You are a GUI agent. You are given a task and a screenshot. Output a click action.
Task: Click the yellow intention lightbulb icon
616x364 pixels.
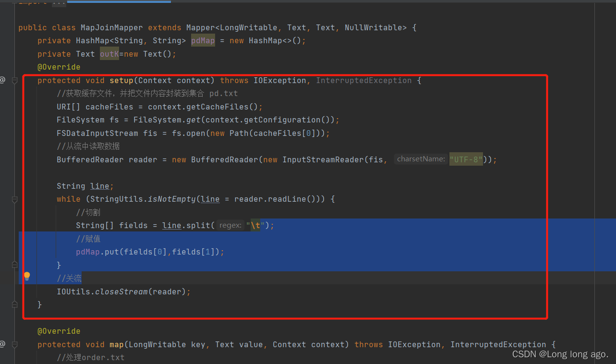26,276
